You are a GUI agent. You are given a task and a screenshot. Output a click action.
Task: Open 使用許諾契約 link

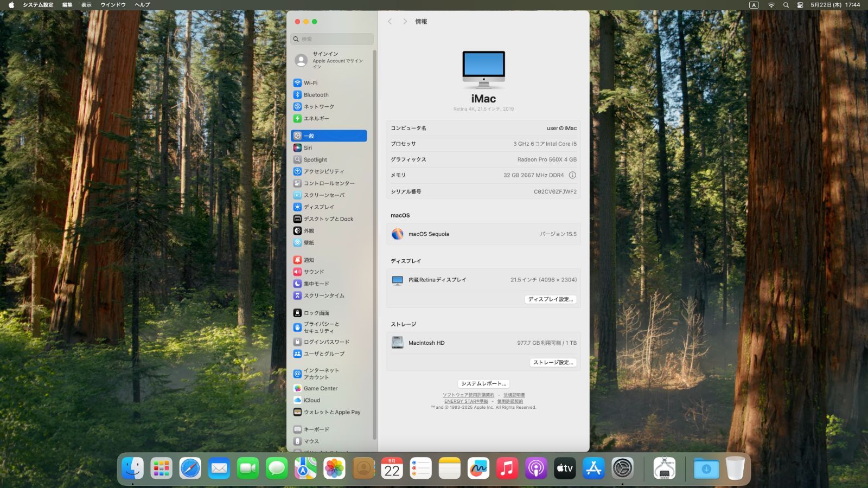[x=510, y=401]
